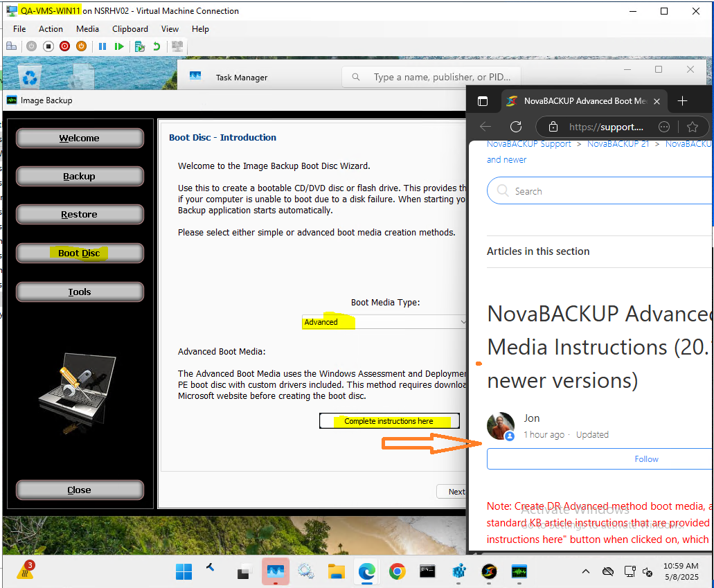714x588 pixels.
Task: Open the Tools section in Image Backup
Action: click(80, 292)
